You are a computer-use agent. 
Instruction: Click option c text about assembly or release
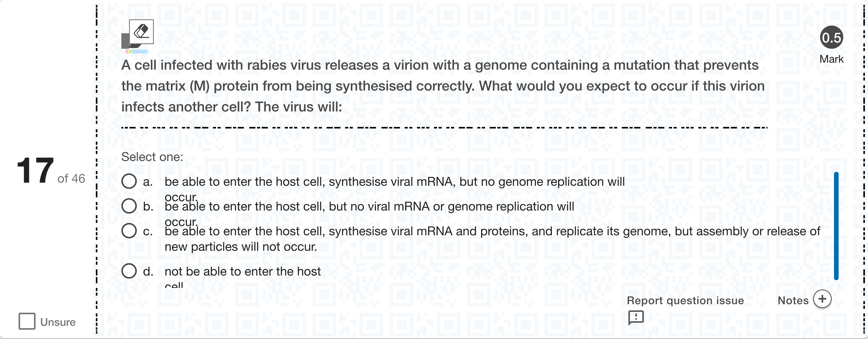tap(492, 231)
